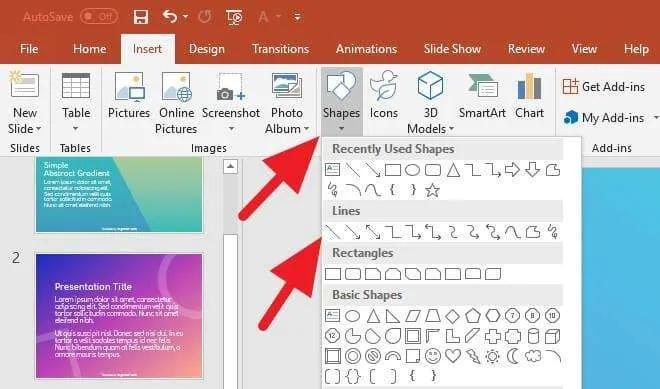Pick the Sun shape
The height and width of the screenshot is (389, 660).
click(492, 357)
